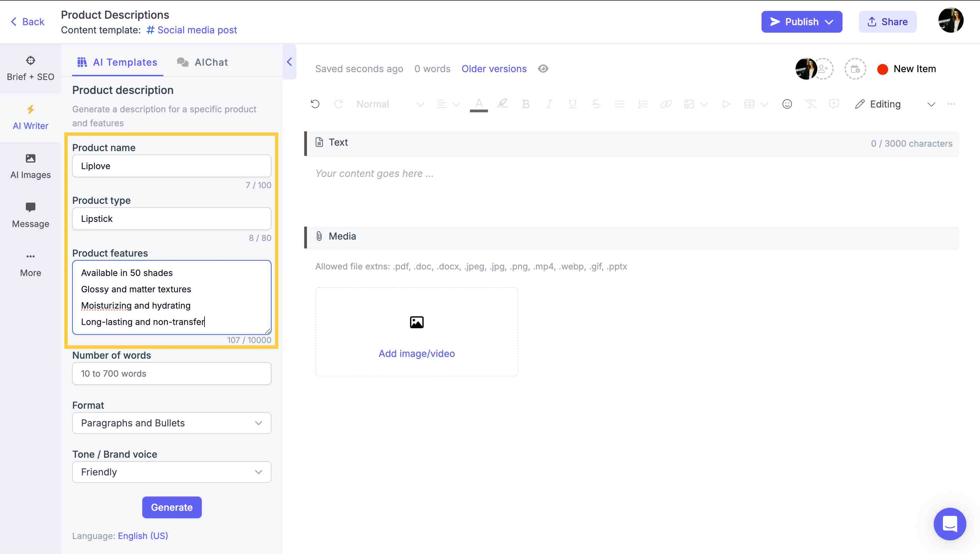Image resolution: width=980 pixels, height=554 pixels.
Task: Switch to the AI Templates tab
Action: 116,62
